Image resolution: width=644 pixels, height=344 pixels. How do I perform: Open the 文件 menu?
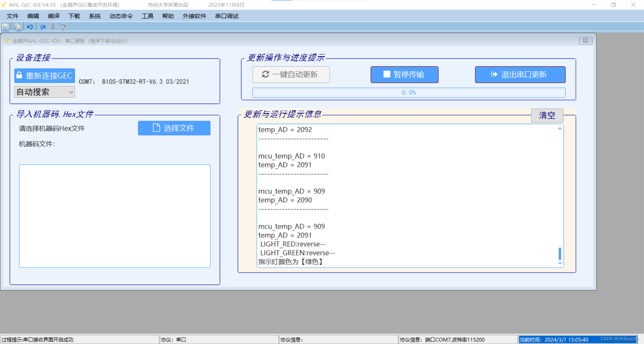[12, 16]
